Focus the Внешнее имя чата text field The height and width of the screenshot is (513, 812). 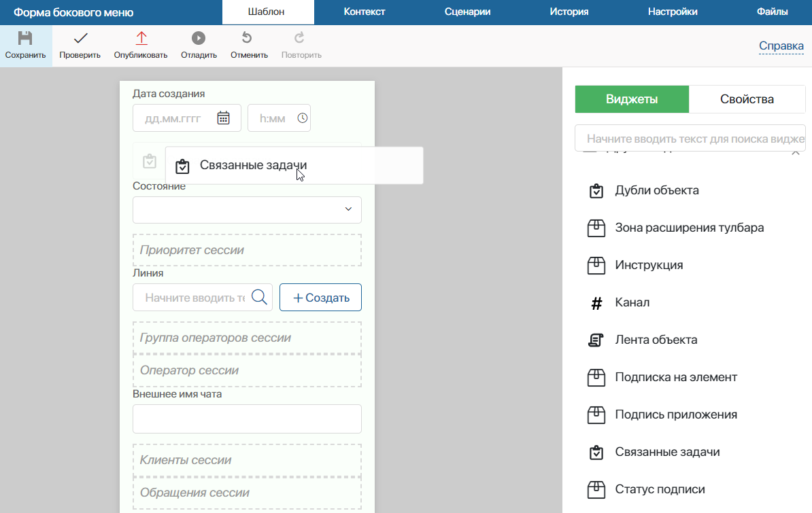click(x=247, y=419)
